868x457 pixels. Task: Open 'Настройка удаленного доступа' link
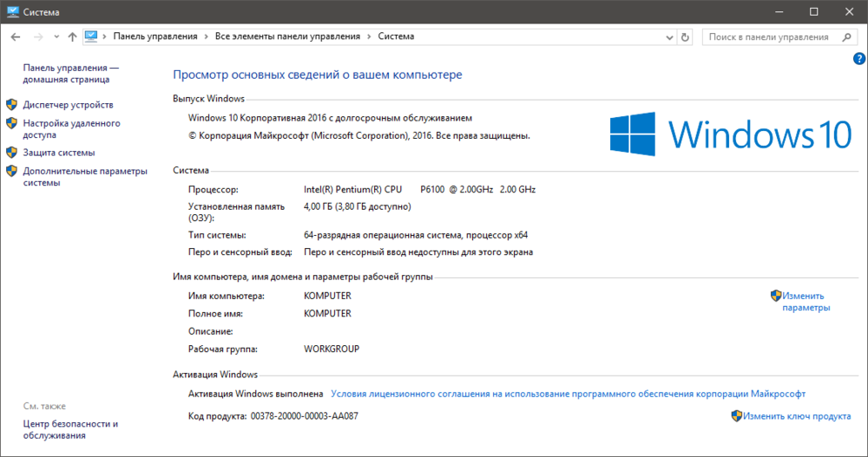click(71, 129)
